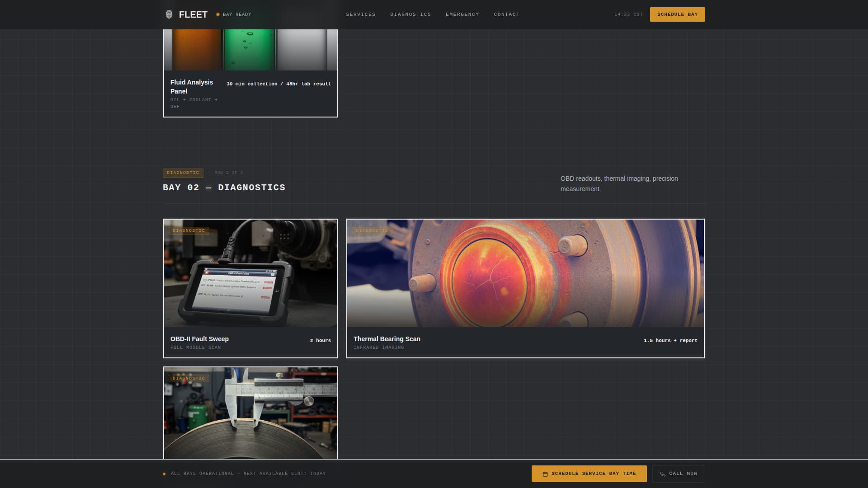Open the Services nav item

tap(361, 14)
